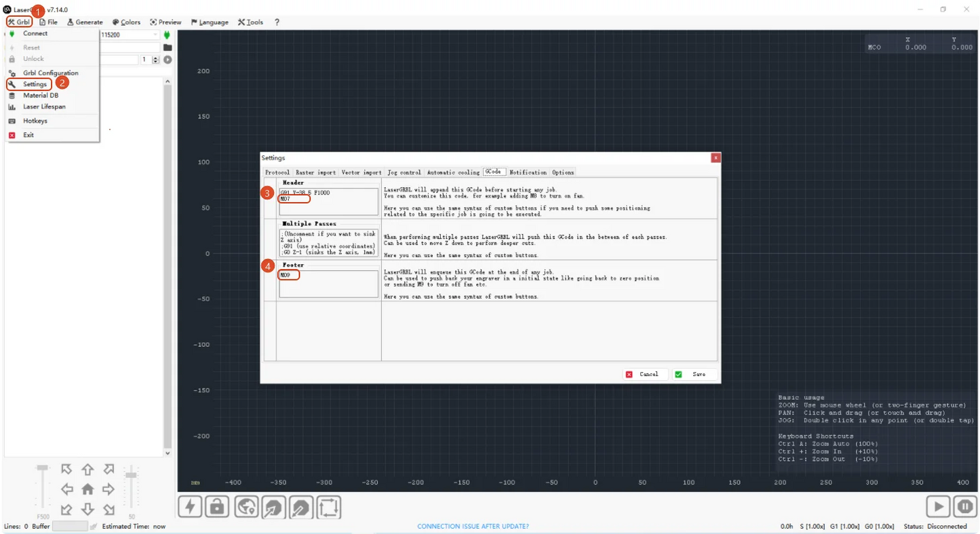Jog the laser right with the arrow
980x534 pixels.
109,489
